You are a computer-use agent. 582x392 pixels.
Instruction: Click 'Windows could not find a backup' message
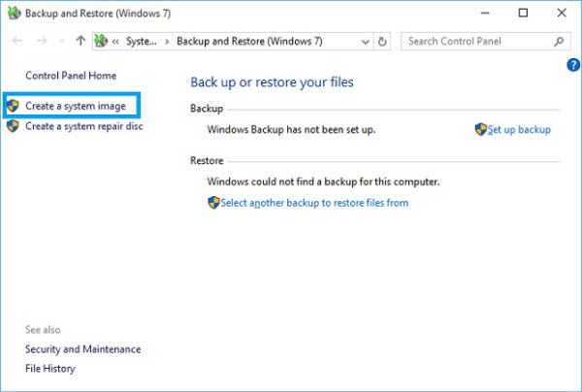pos(323,181)
